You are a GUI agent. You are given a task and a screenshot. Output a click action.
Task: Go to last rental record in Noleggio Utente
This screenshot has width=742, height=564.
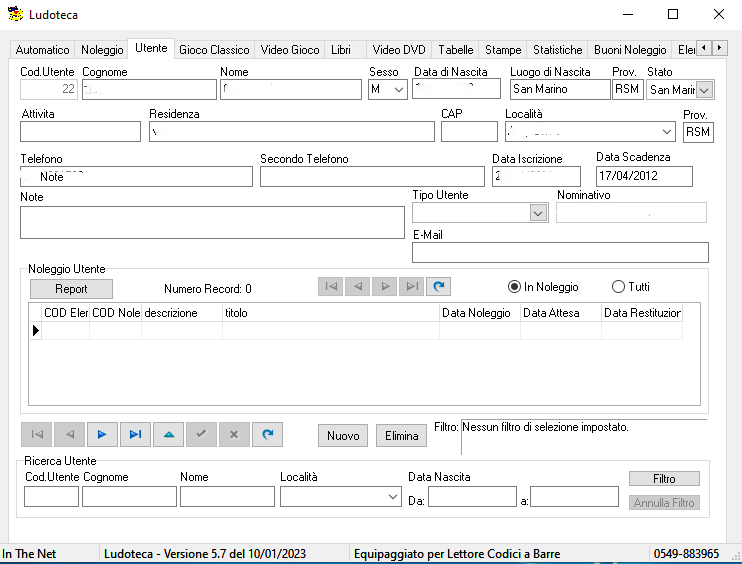click(x=412, y=286)
